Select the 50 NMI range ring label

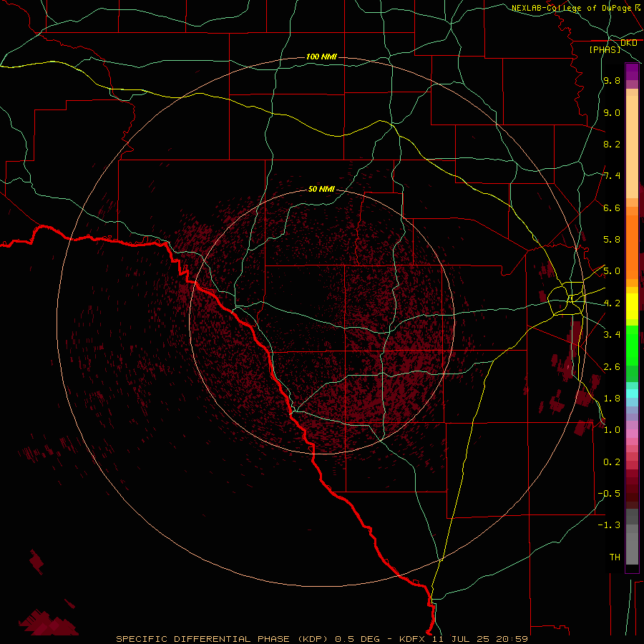[x=321, y=189]
